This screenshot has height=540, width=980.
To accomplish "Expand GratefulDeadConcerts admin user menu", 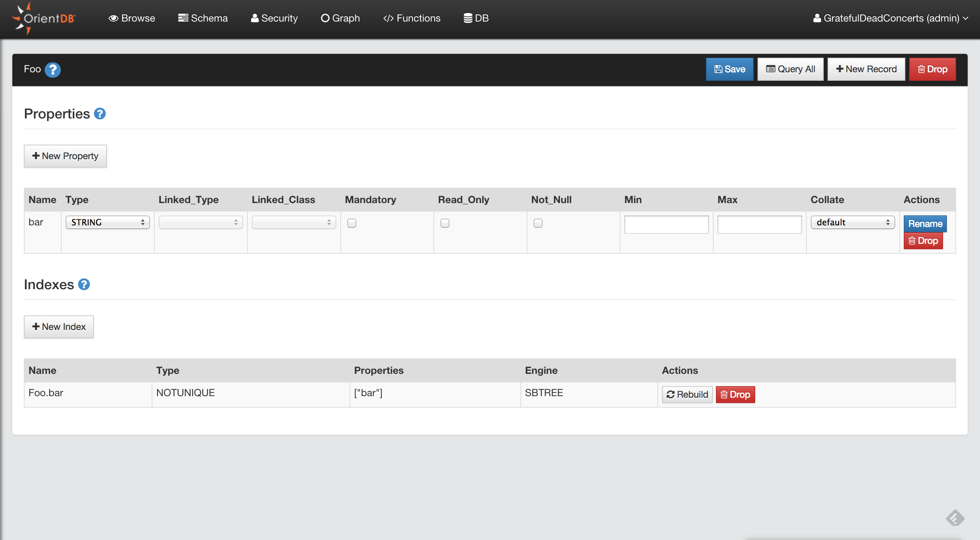I will tap(890, 18).
